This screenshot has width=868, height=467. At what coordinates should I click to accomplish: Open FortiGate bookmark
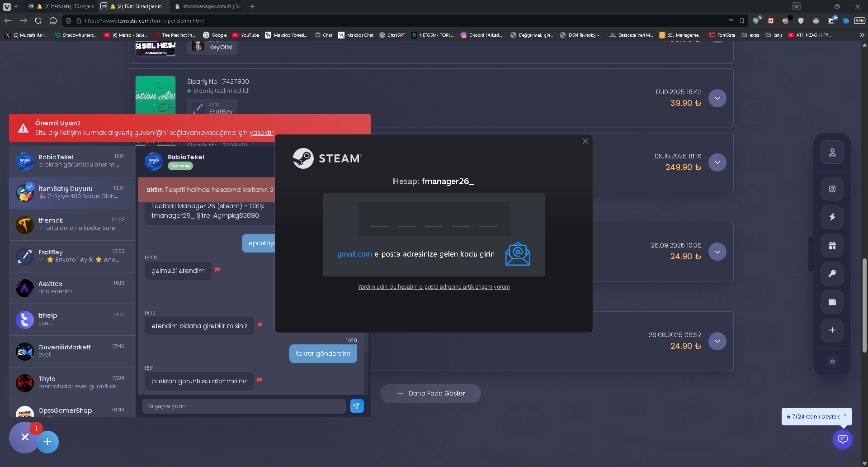[722, 35]
